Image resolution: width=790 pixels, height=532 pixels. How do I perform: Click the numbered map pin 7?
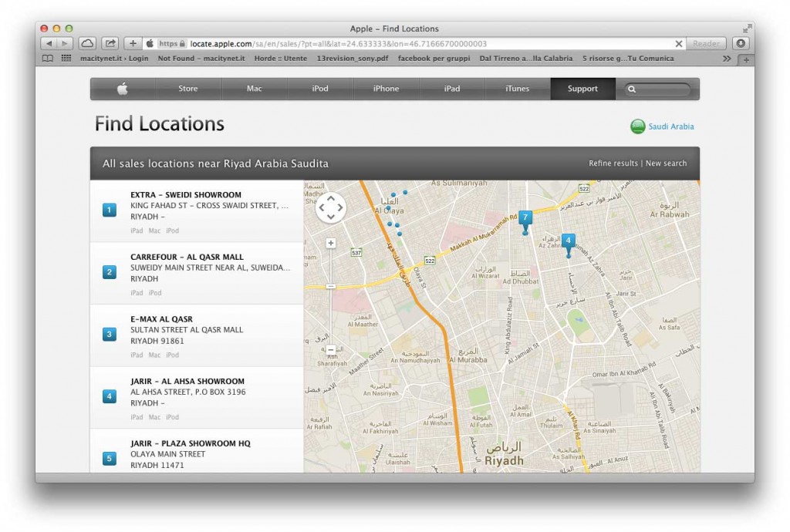(x=525, y=219)
